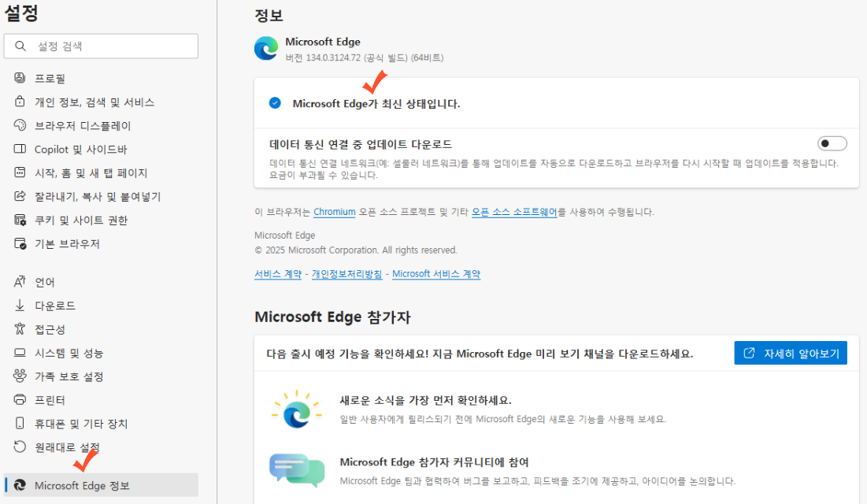The height and width of the screenshot is (504, 867).
Task: Select 기본 브라우저 in sidebar
Action: click(67, 244)
